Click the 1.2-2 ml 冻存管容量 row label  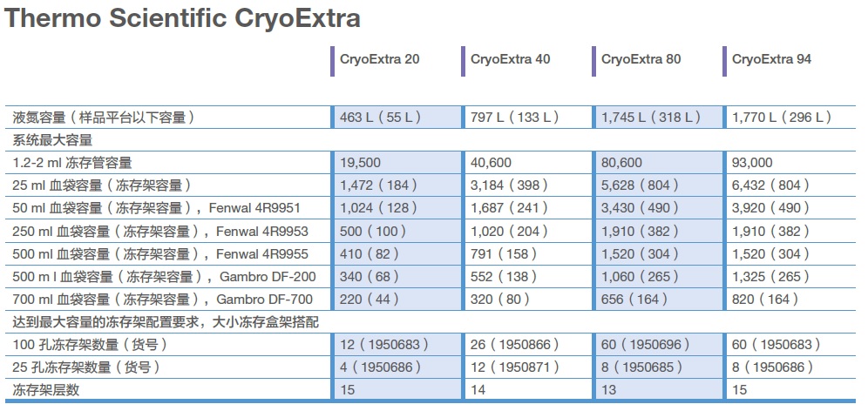coord(72,163)
